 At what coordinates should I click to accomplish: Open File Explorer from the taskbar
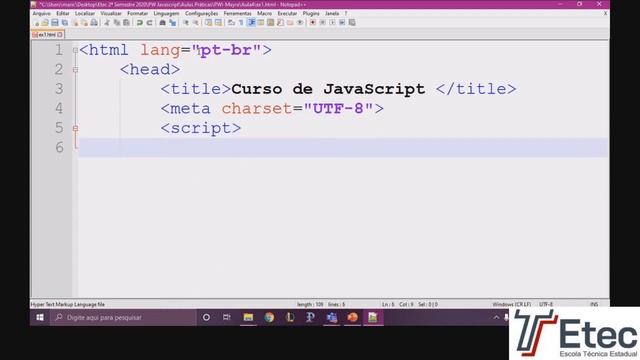point(248,317)
